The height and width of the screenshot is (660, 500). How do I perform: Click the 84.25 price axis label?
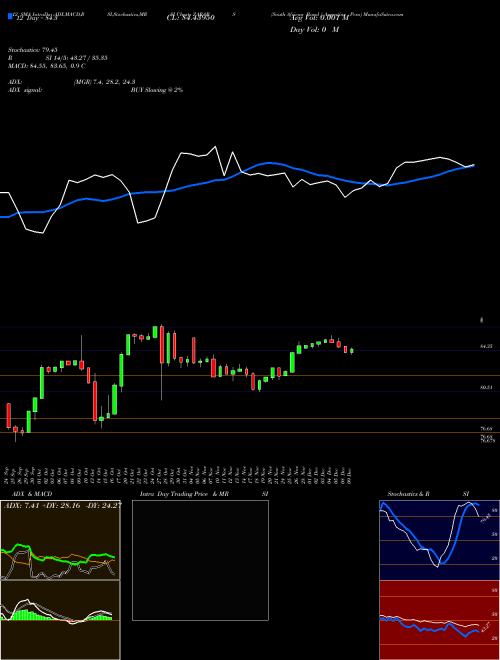[486, 346]
